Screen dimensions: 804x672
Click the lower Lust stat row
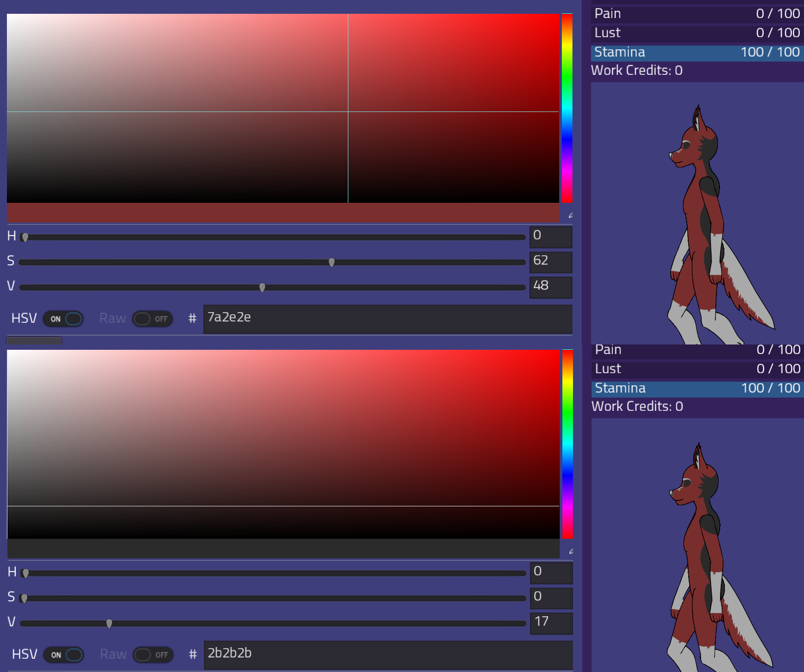coord(698,369)
